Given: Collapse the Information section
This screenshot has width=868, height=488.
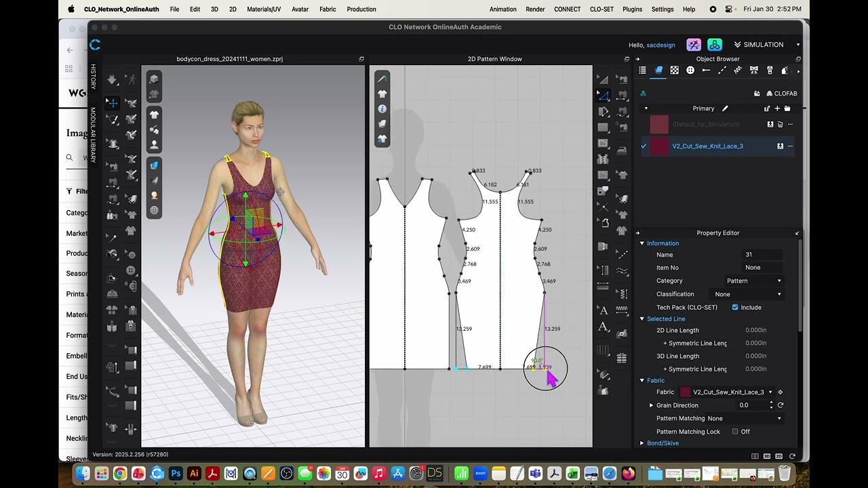Looking at the screenshot, I should pos(642,243).
